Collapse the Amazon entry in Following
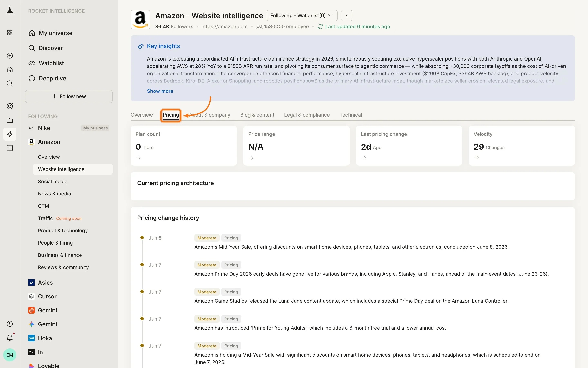 (49, 142)
